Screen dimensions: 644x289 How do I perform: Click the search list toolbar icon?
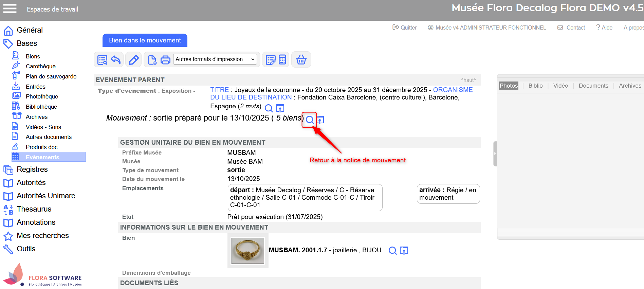point(102,60)
